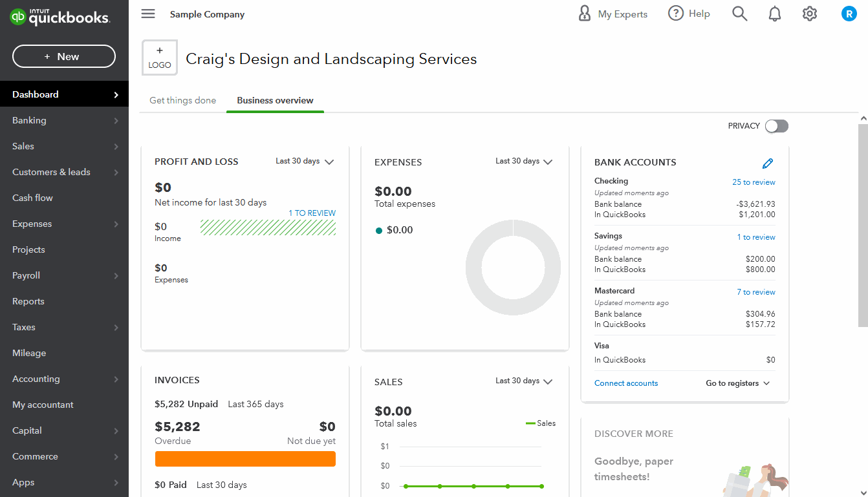This screenshot has height=497, width=868.
Task: Expand the Payroll submenu chevron
Action: point(116,275)
